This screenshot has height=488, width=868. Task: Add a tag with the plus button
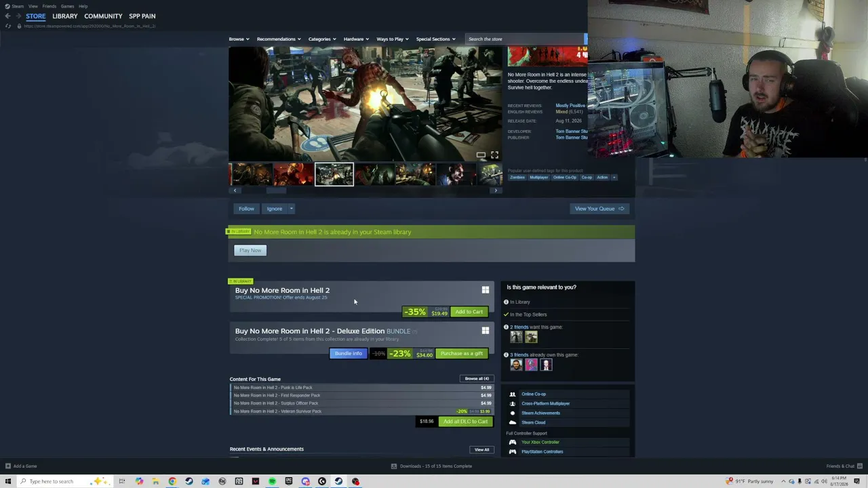(x=614, y=178)
